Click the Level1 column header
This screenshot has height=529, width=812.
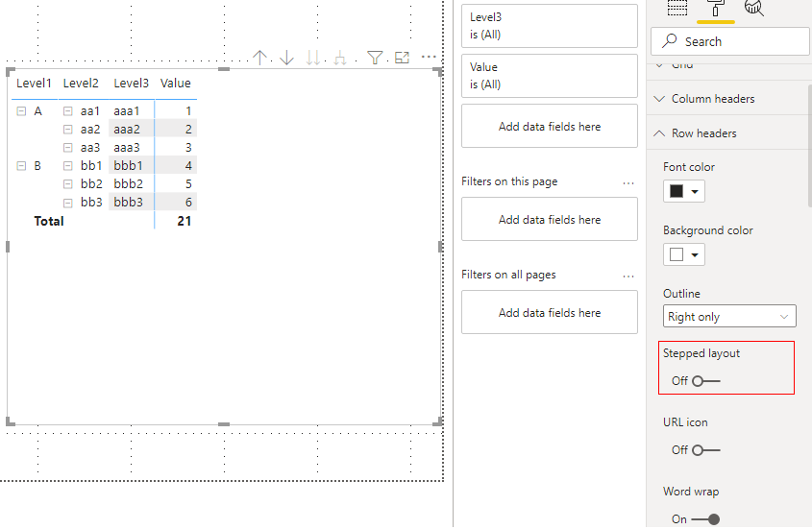pyautogui.click(x=34, y=84)
